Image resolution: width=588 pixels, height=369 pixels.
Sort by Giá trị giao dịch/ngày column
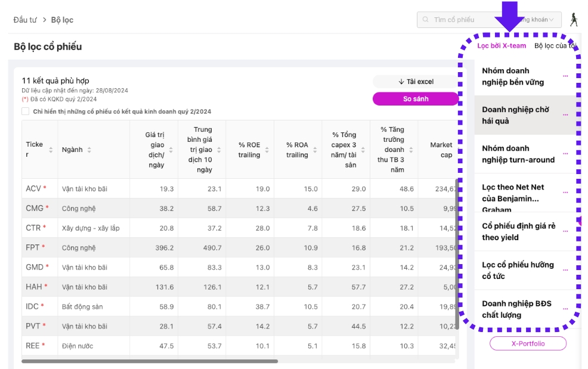coord(171,150)
